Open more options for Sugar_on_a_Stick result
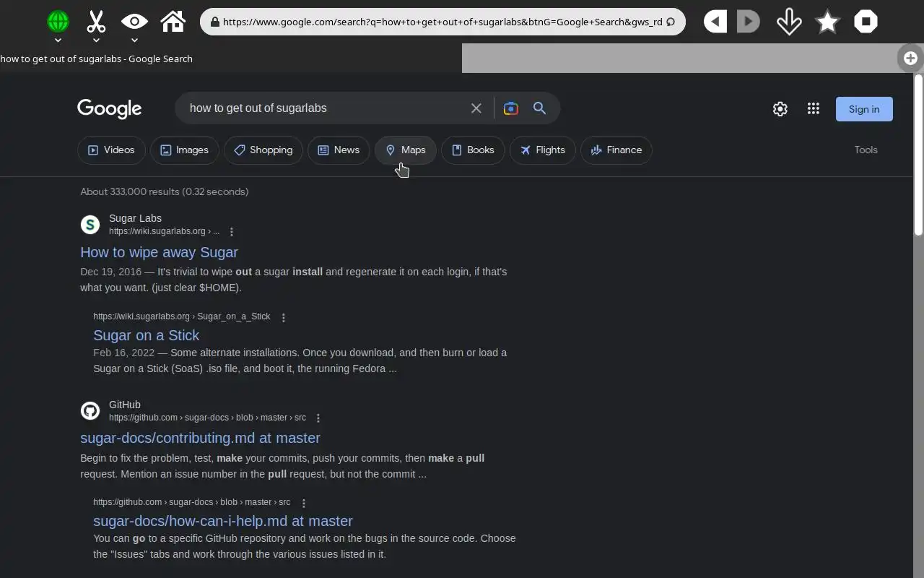The height and width of the screenshot is (578, 924). pyautogui.click(x=284, y=318)
